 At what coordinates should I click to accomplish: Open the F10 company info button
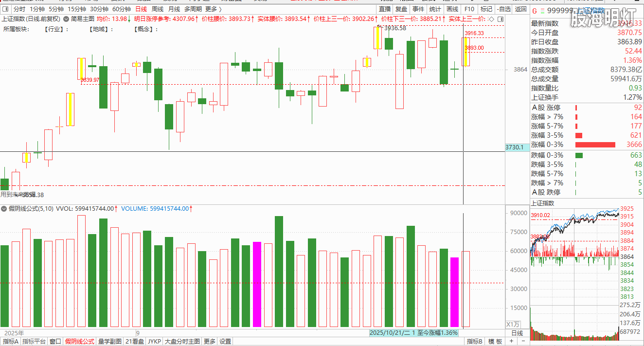[469, 9]
